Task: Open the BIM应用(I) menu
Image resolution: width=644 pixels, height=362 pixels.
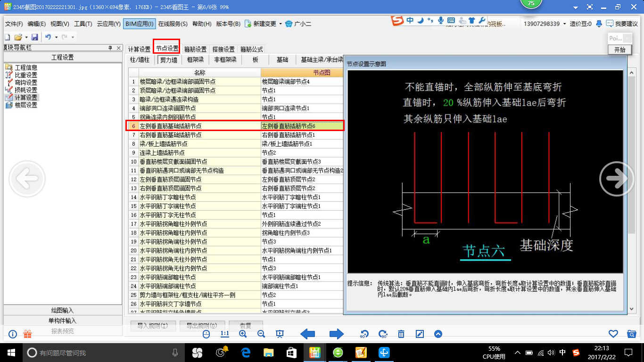Action: click(x=140, y=24)
